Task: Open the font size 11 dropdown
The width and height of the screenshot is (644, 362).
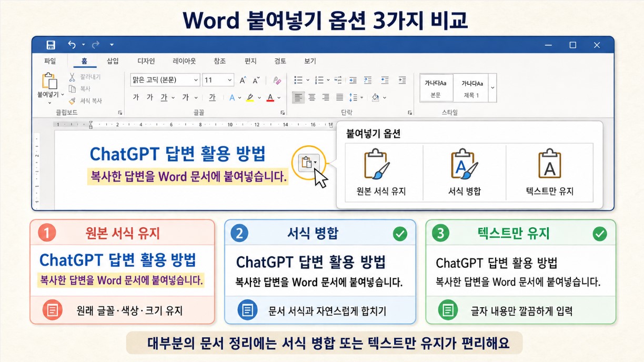Action: pos(229,80)
